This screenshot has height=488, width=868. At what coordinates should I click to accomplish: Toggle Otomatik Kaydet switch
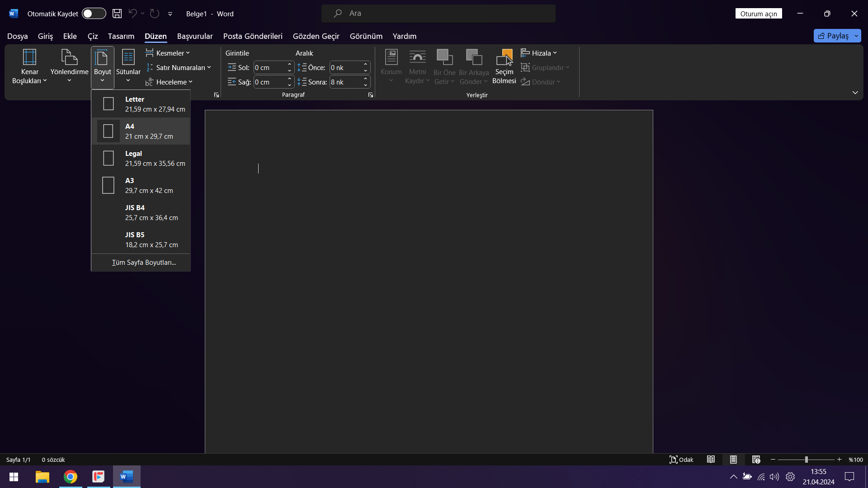[94, 14]
